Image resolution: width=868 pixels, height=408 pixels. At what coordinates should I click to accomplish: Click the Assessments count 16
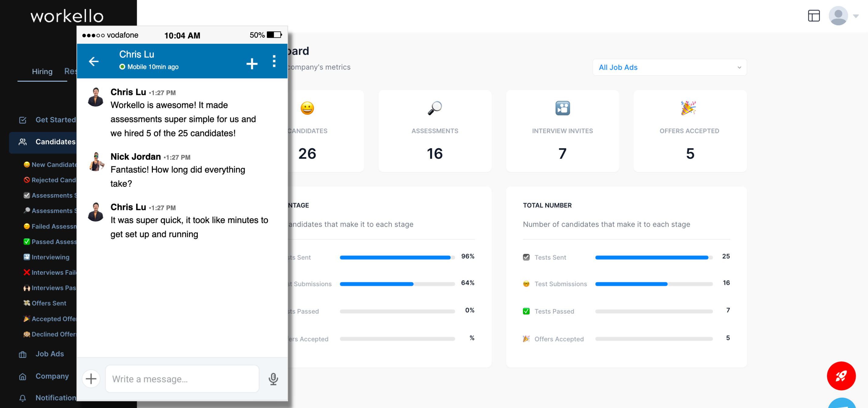point(435,154)
